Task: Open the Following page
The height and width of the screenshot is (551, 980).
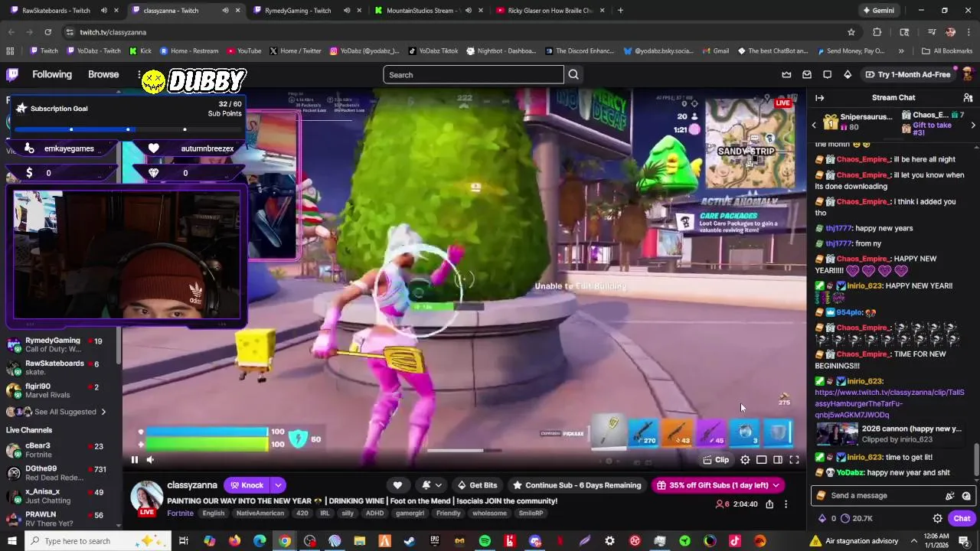Action: (x=52, y=74)
